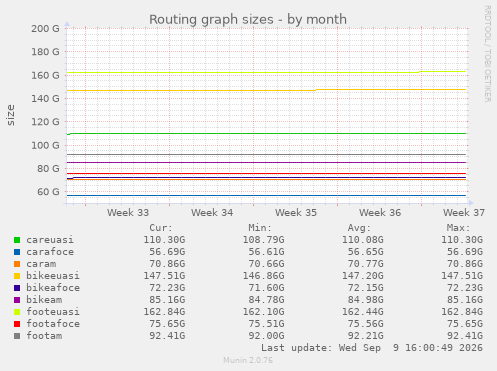The width and height of the screenshot is (497, 371).
Task: Select the carafoce legend label
Action: tap(50, 252)
